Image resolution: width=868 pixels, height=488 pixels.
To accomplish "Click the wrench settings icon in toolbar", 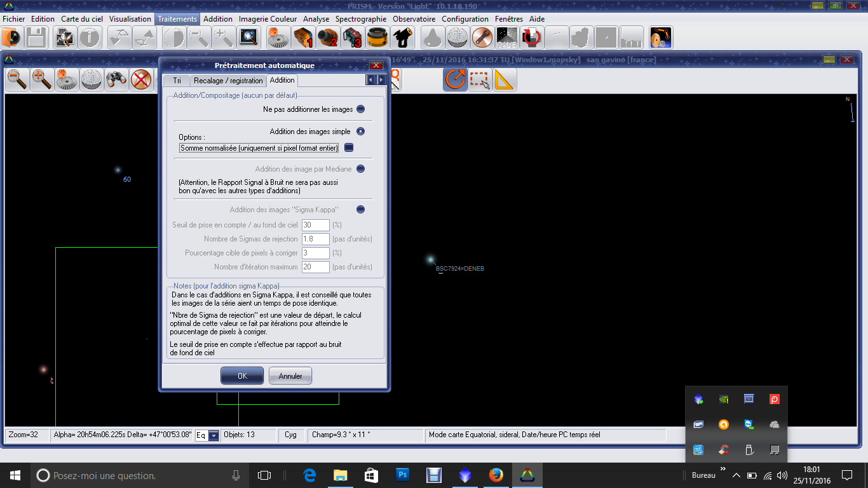I will pos(482,38).
